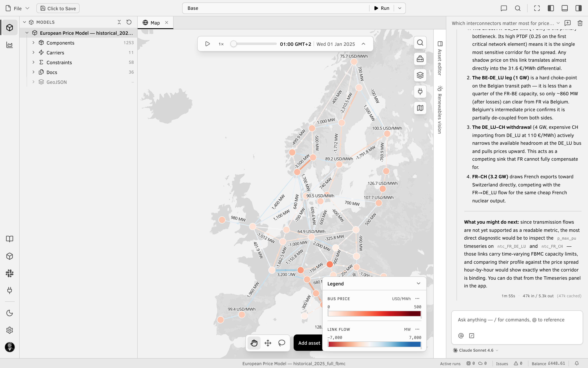Viewport: 588px width, 368px height.
Task: Change the 1× playback speed
Action: click(221, 44)
